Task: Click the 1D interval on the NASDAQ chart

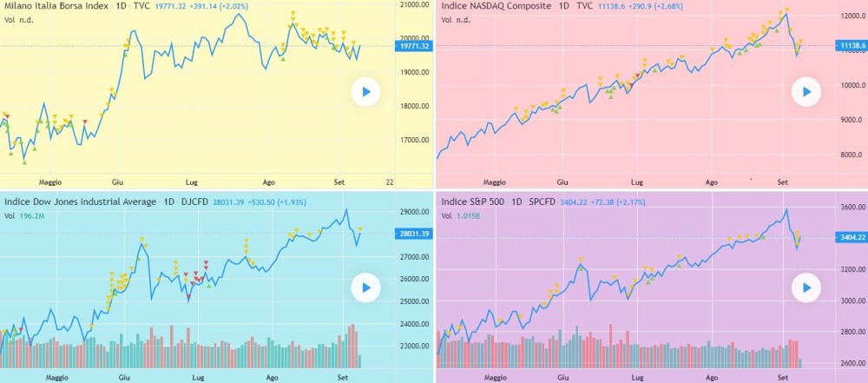Action: (x=563, y=6)
